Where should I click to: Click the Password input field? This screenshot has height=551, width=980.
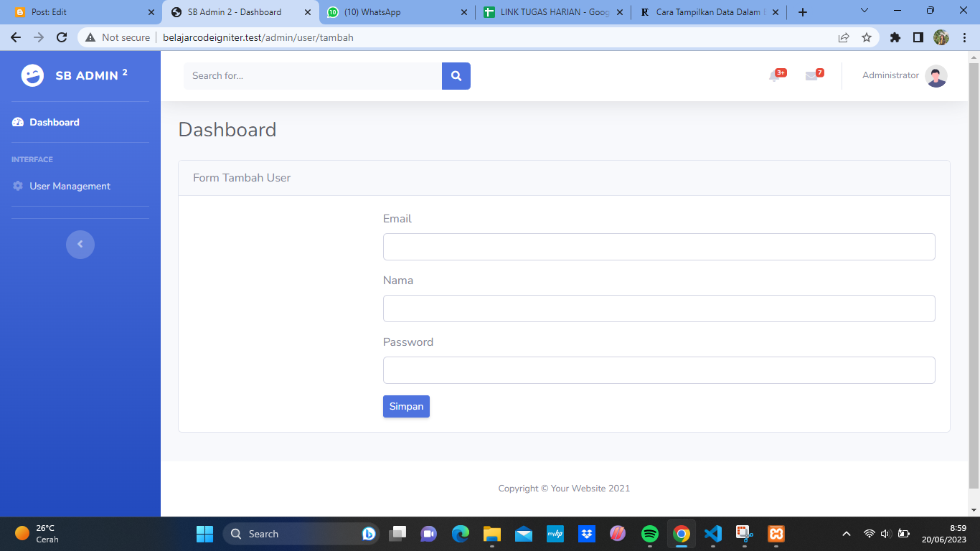[659, 370]
